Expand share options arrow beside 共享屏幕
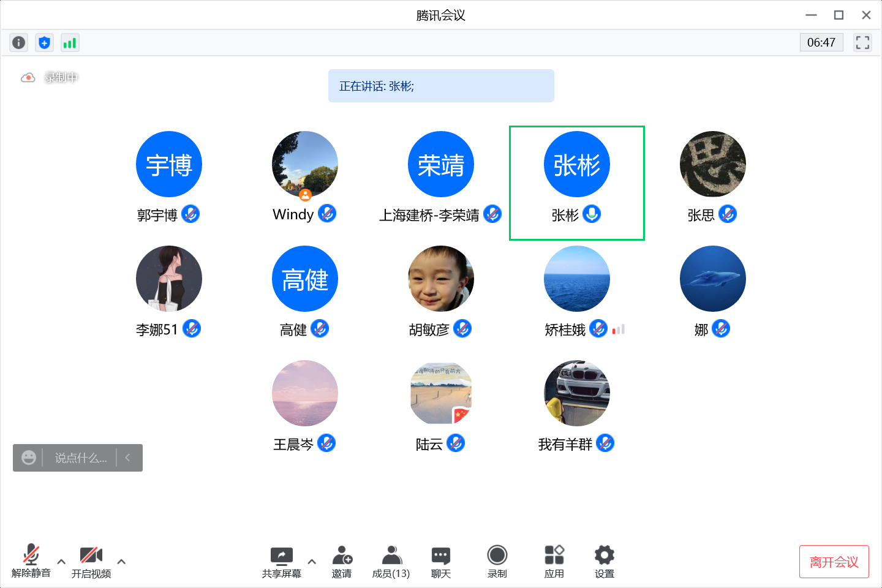882x588 pixels. [x=312, y=561]
